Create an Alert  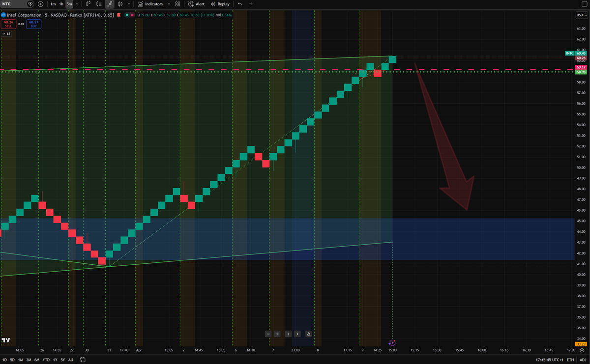pos(196,4)
